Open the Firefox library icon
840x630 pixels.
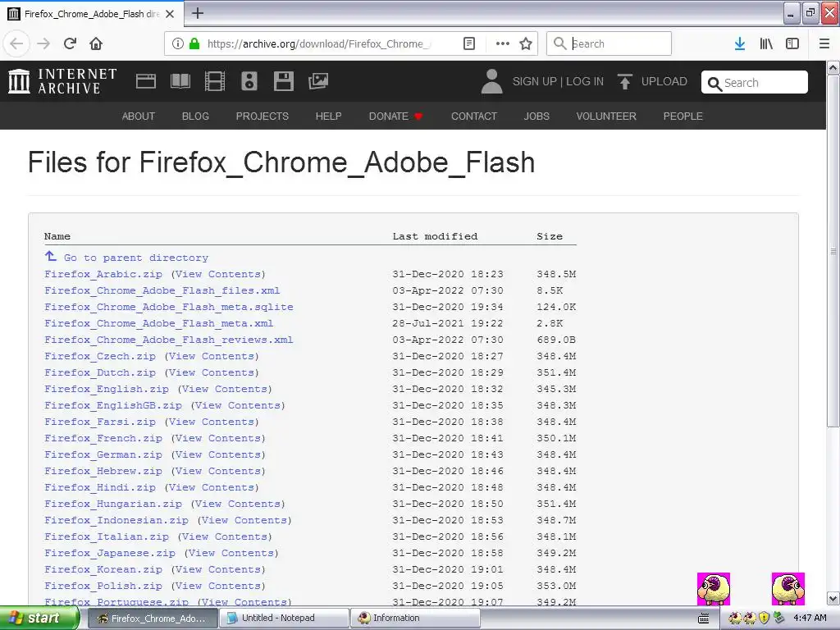[766, 43]
